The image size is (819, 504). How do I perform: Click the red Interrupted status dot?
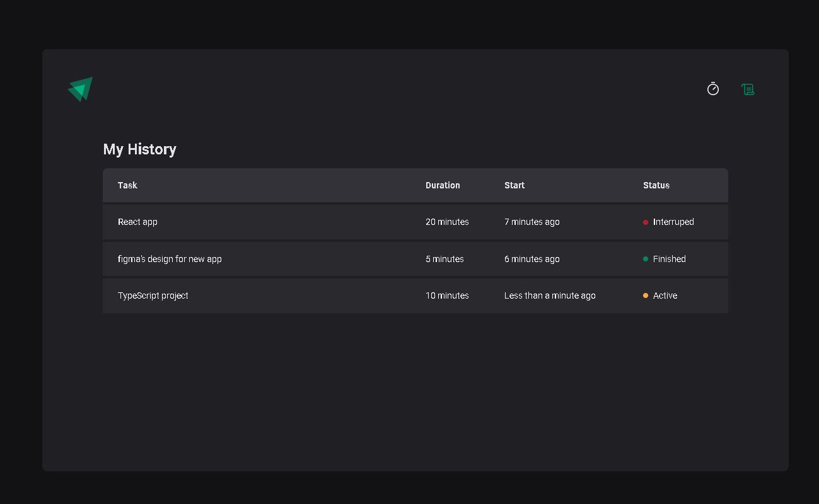[646, 222]
